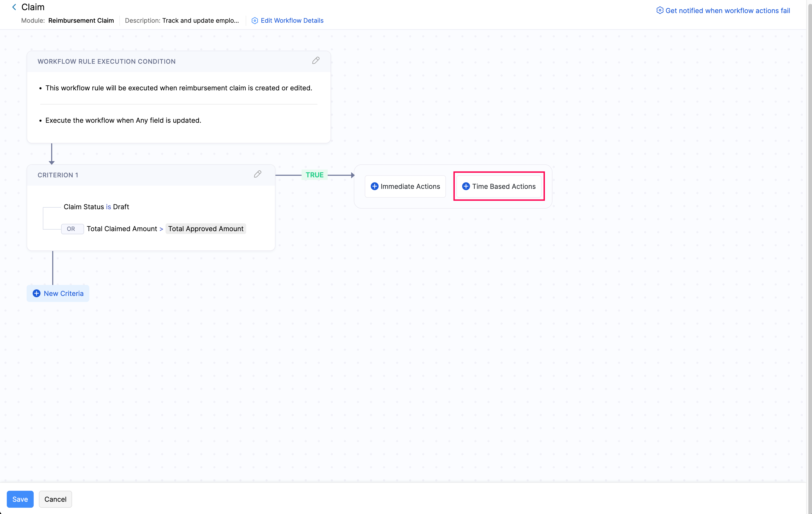Click the Claim page title
Image resolution: width=812 pixels, height=514 pixels.
click(33, 7)
